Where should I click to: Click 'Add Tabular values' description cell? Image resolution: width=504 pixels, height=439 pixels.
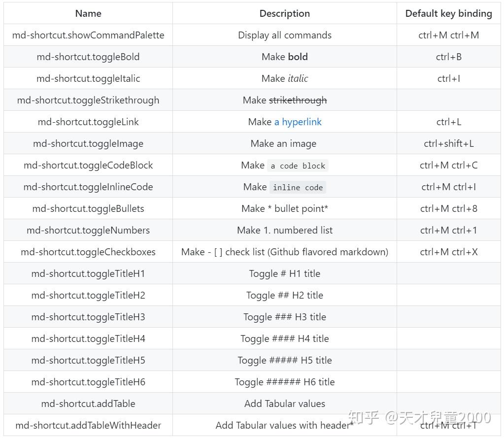click(x=284, y=404)
